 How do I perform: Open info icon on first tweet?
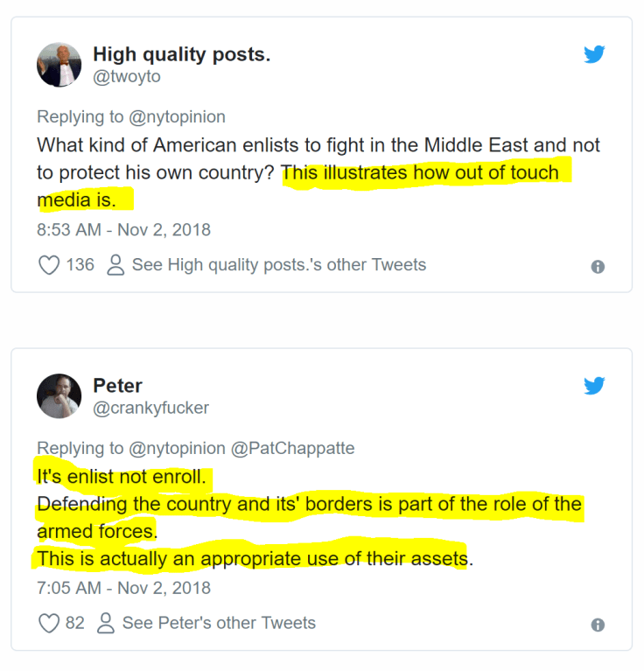tap(598, 267)
